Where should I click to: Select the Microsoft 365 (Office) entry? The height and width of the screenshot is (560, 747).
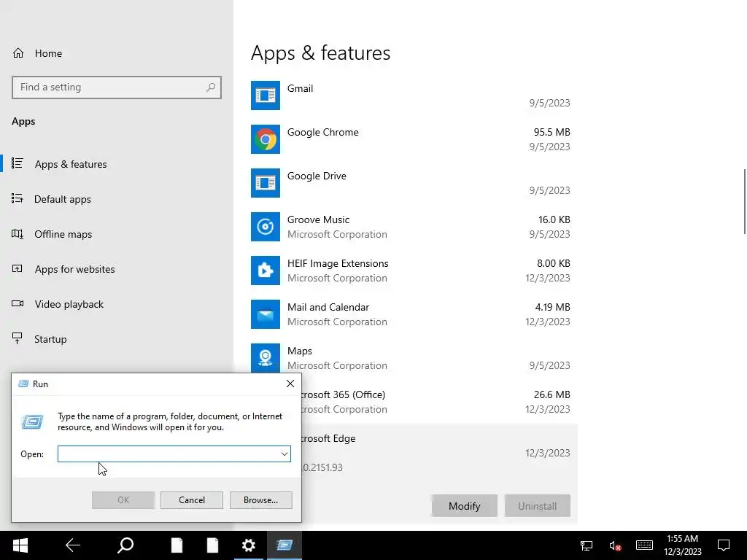(411, 402)
